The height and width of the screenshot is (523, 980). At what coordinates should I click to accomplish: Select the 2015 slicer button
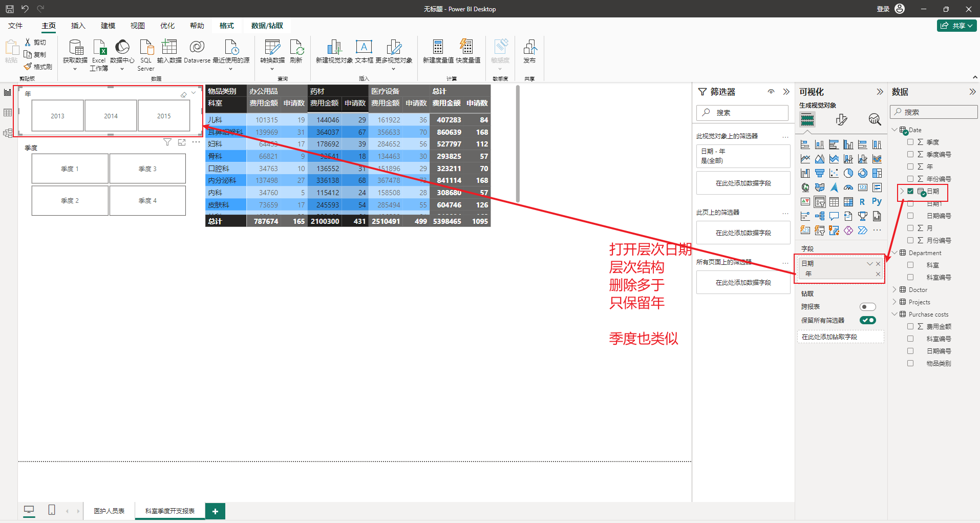164,116
